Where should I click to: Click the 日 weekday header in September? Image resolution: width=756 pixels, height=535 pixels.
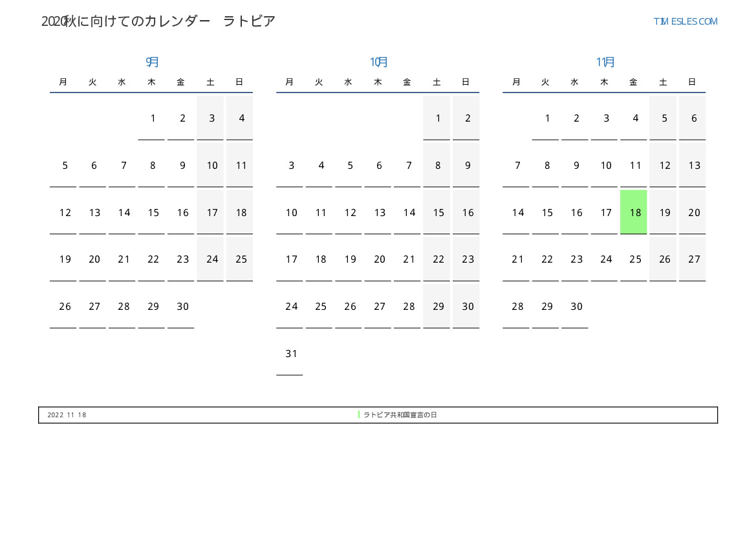[240, 82]
